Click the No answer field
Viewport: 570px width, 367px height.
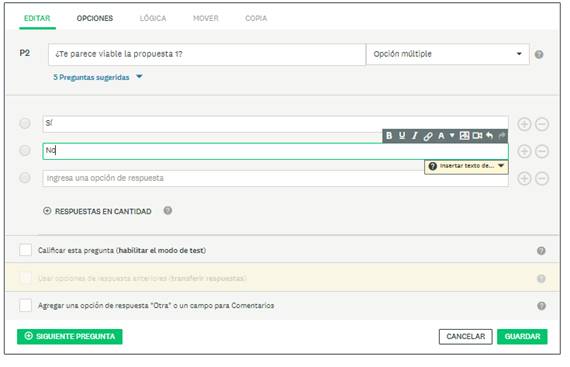(275, 151)
